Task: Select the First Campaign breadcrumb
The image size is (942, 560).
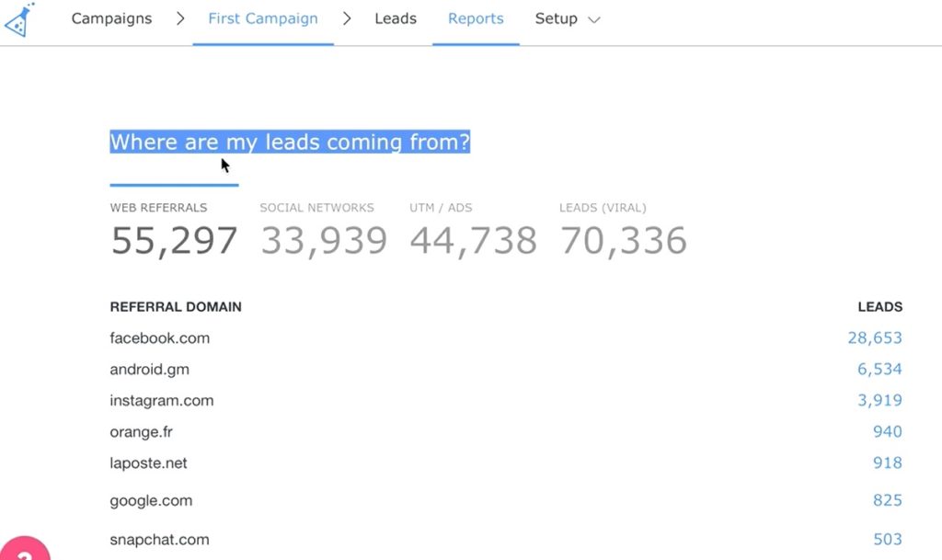Action: coord(263,18)
